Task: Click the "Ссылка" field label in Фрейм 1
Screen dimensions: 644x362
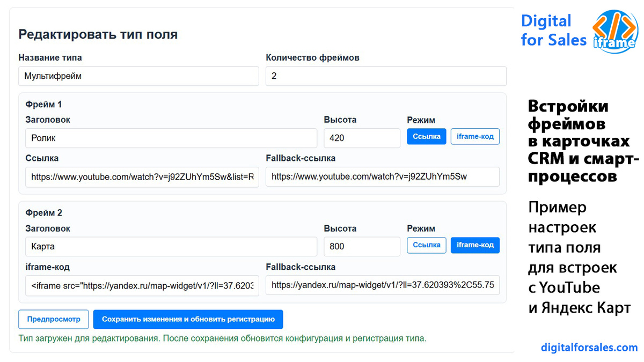Action: [x=42, y=158]
